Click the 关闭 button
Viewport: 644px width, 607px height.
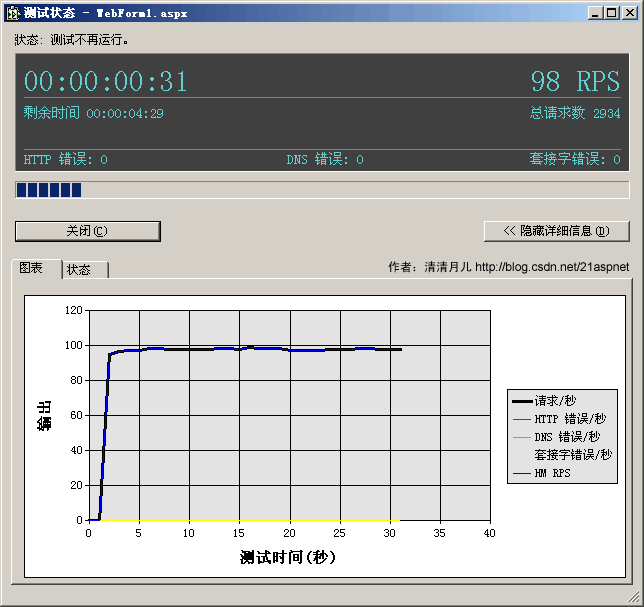click(87, 231)
